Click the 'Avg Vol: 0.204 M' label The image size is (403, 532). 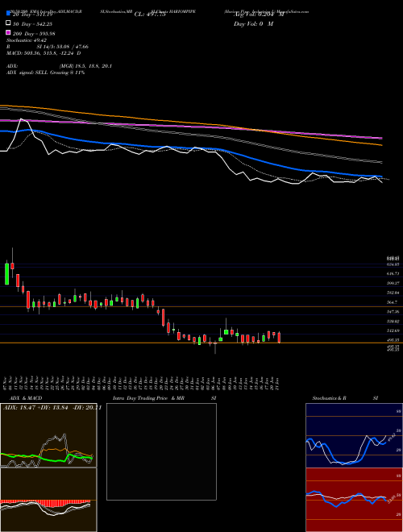coord(258,15)
